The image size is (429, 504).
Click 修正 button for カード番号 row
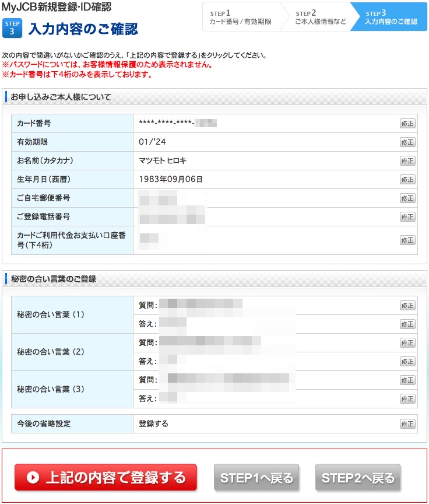coord(407,123)
